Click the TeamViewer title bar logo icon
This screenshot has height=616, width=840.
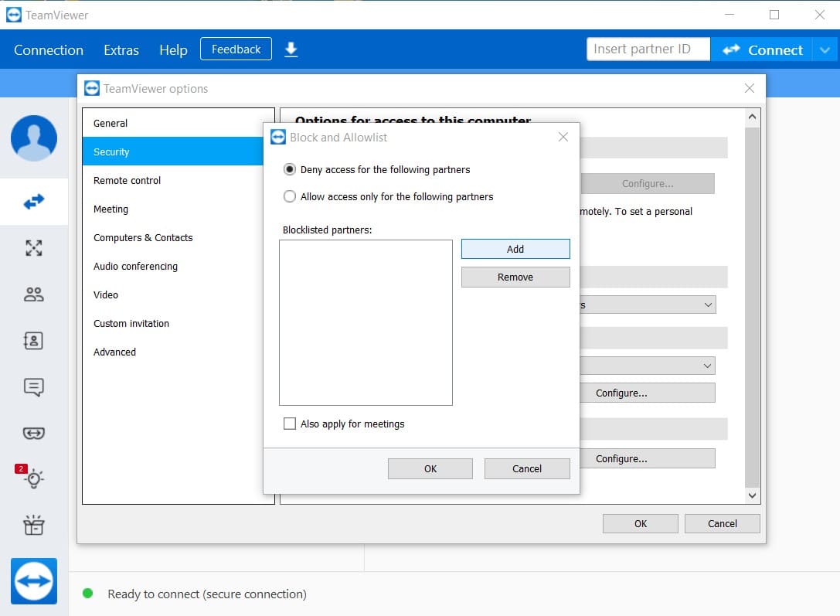(14, 15)
